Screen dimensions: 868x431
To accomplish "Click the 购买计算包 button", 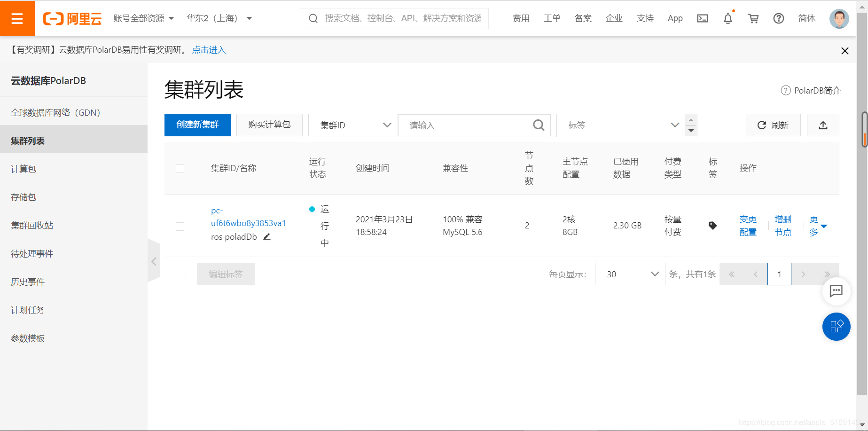I will [269, 125].
